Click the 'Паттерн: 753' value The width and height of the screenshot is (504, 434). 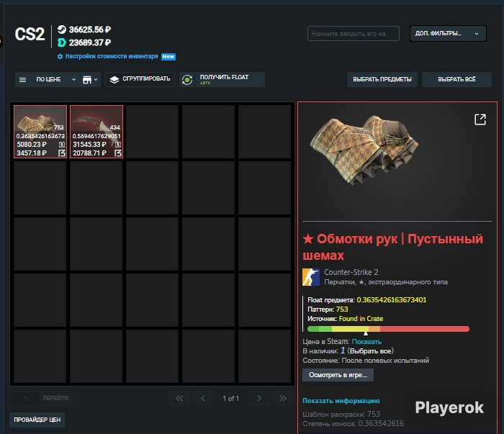click(342, 309)
